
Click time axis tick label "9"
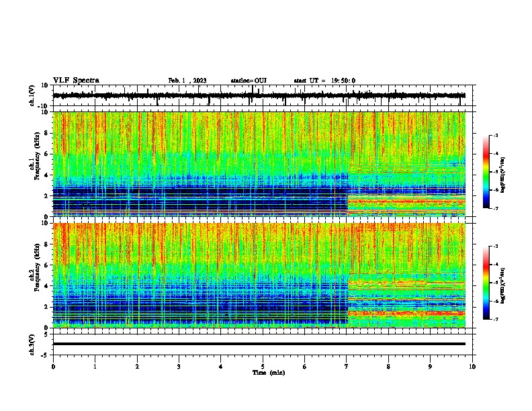point(430,367)
